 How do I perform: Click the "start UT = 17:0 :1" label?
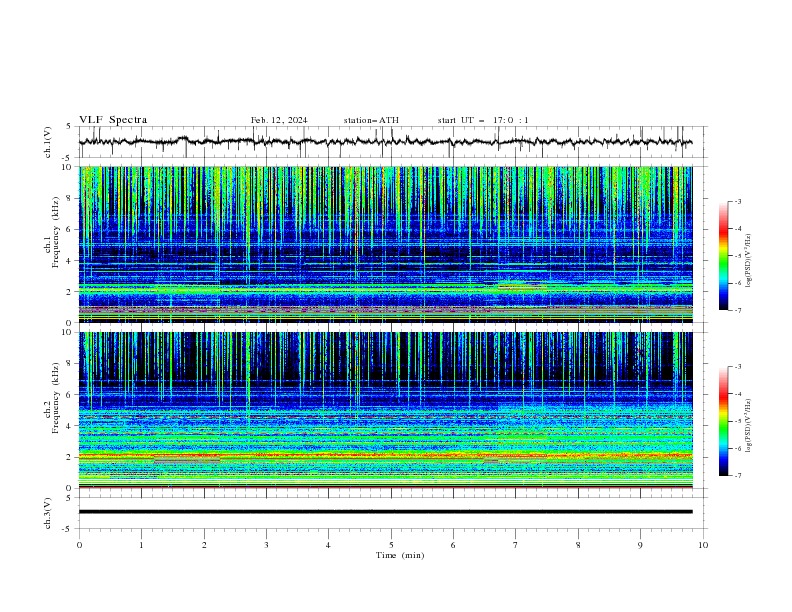(x=483, y=120)
